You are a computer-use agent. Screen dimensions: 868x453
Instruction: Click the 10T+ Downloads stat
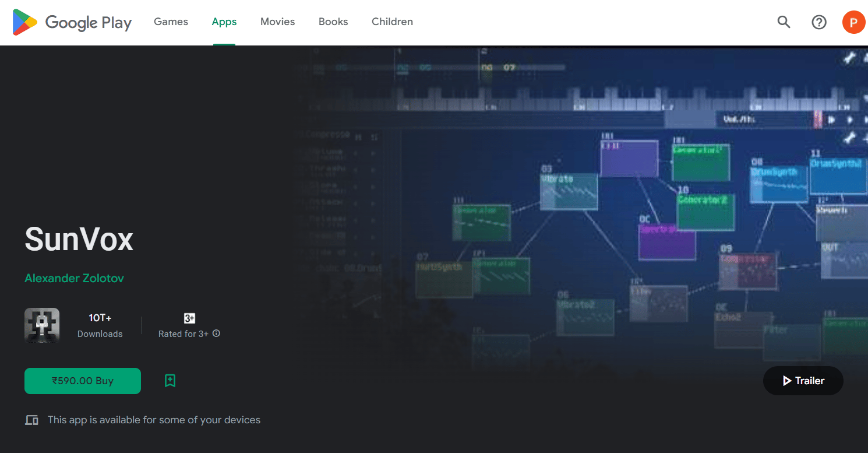point(100,325)
